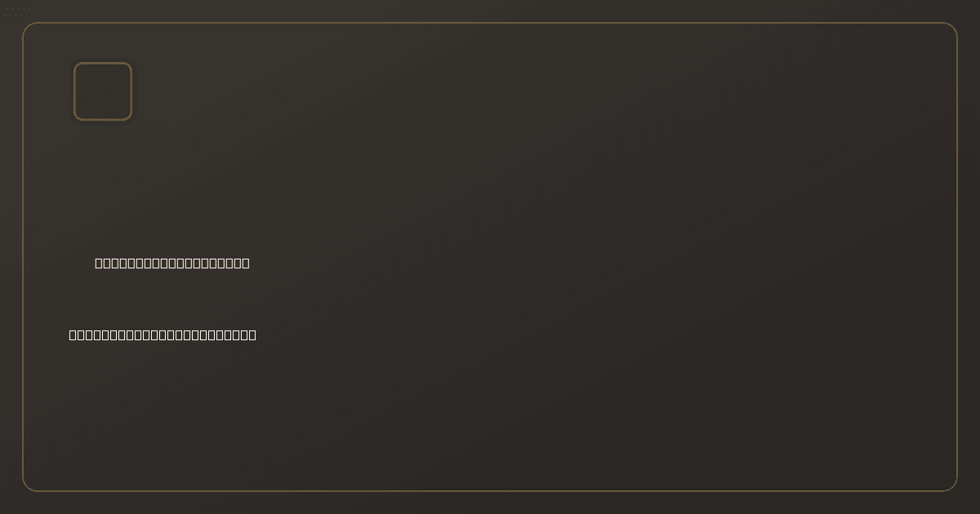980x514 pixels.
Task: Click the gold outline along the card's bottom edge
Action: pyautogui.click(x=490, y=491)
